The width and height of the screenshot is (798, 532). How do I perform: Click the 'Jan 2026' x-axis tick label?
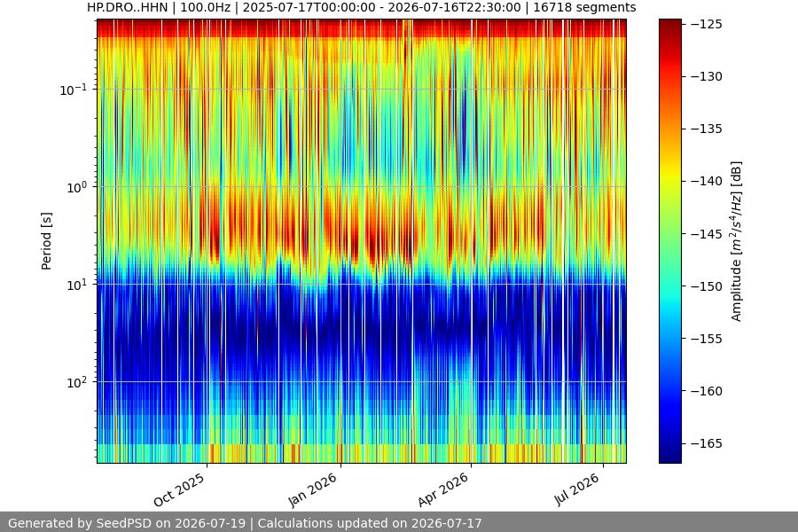click(x=312, y=489)
